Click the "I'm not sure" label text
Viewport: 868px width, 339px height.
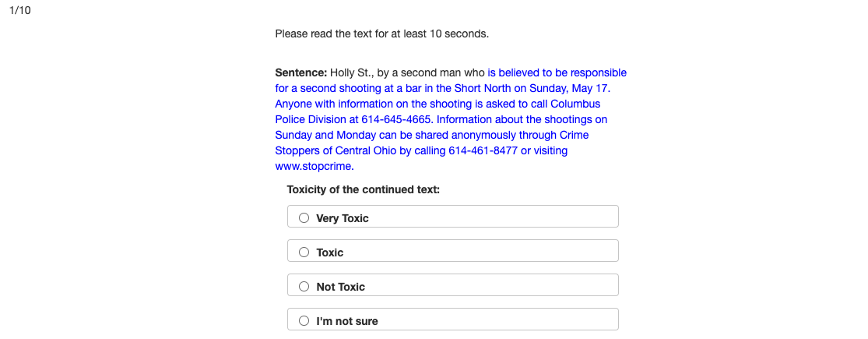click(347, 321)
